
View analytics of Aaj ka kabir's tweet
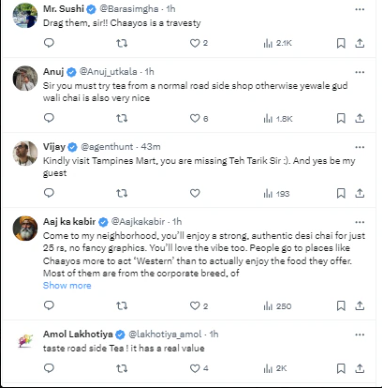277,306
